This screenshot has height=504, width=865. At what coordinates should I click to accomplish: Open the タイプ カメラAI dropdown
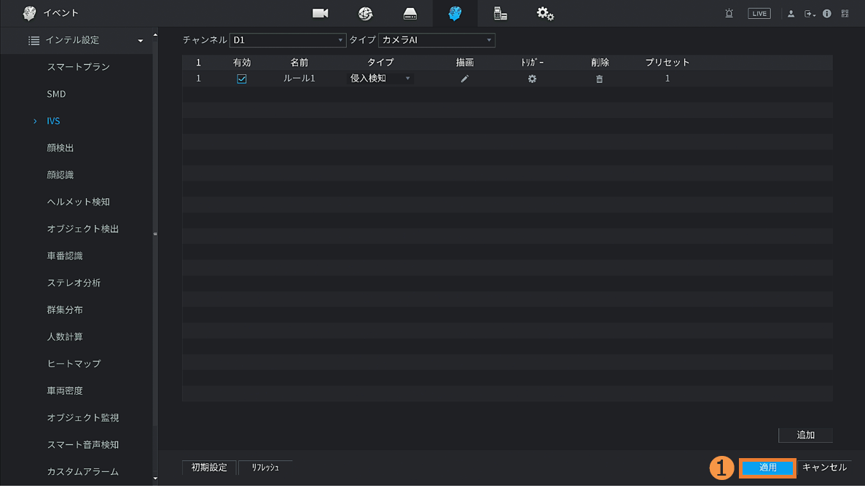point(437,40)
